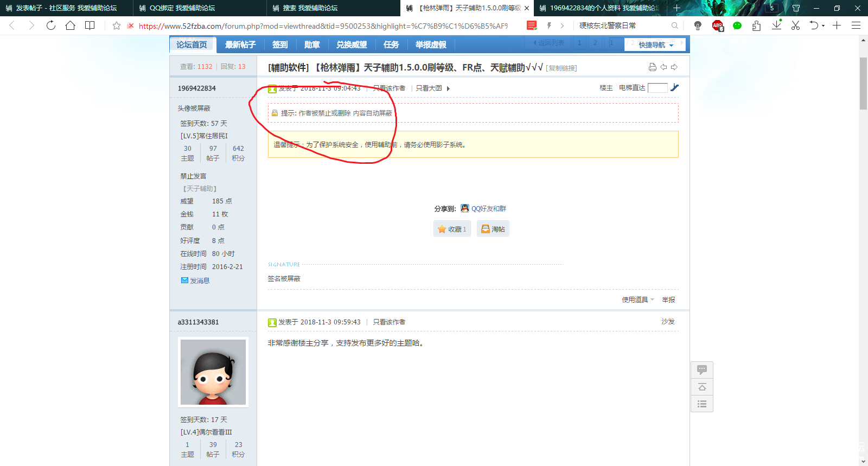
Task: Open the AdBlock Plus extension icon
Action: 717,25
